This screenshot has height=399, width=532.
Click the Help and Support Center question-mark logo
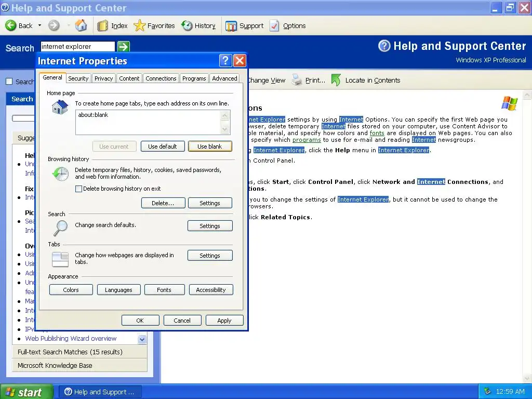[x=384, y=46]
